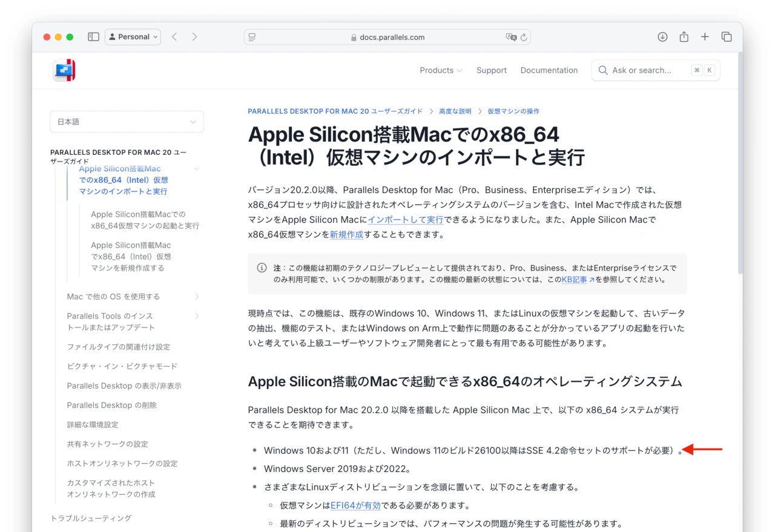Toggle the Safari sidebar icon
The height and width of the screenshot is (532, 775).
[x=93, y=37]
